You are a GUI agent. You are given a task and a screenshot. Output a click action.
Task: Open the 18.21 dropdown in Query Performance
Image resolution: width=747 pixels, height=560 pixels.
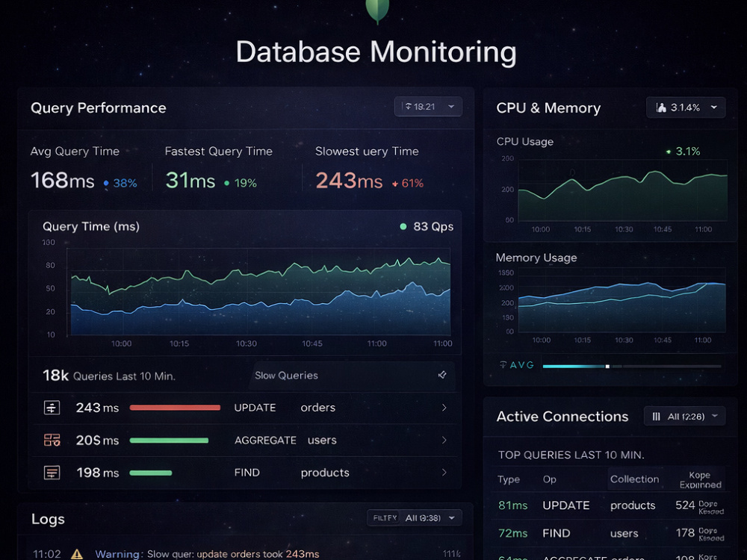point(428,107)
